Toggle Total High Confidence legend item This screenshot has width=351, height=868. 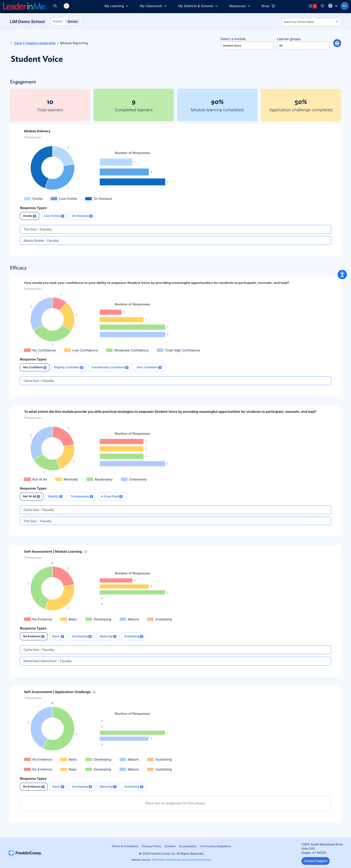point(178,350)
